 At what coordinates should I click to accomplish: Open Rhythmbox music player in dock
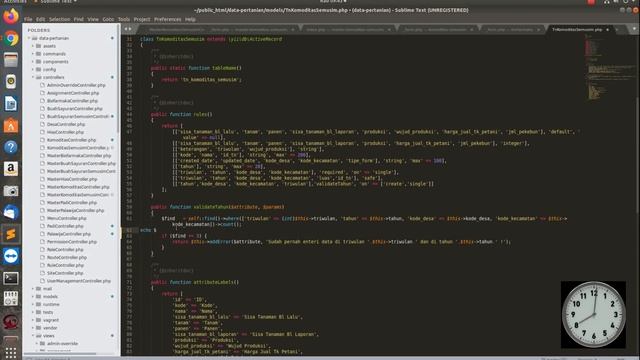click(11, 82)
